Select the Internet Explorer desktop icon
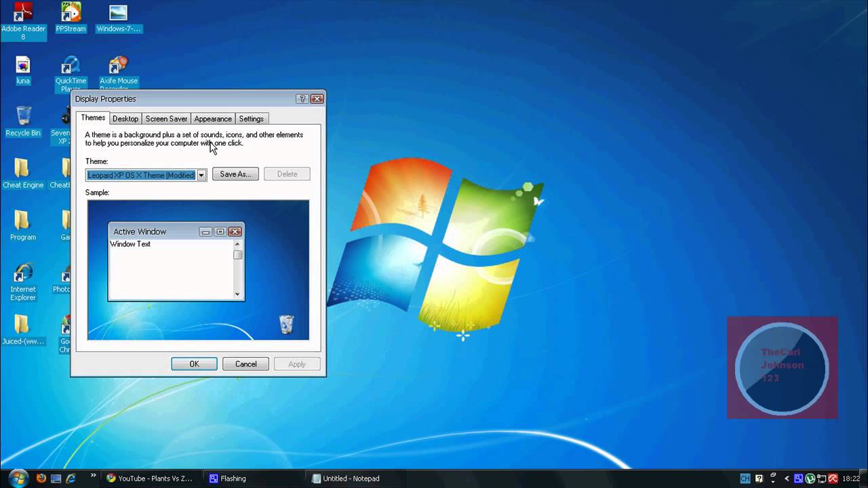 [x=23, y=282]
